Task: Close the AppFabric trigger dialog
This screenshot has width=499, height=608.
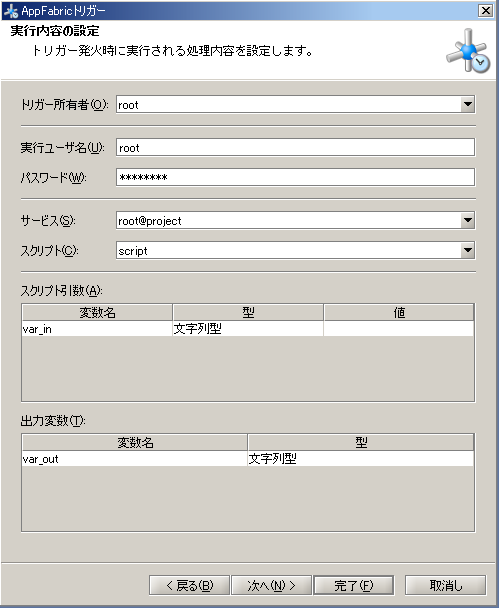Action: pos(485,10)
